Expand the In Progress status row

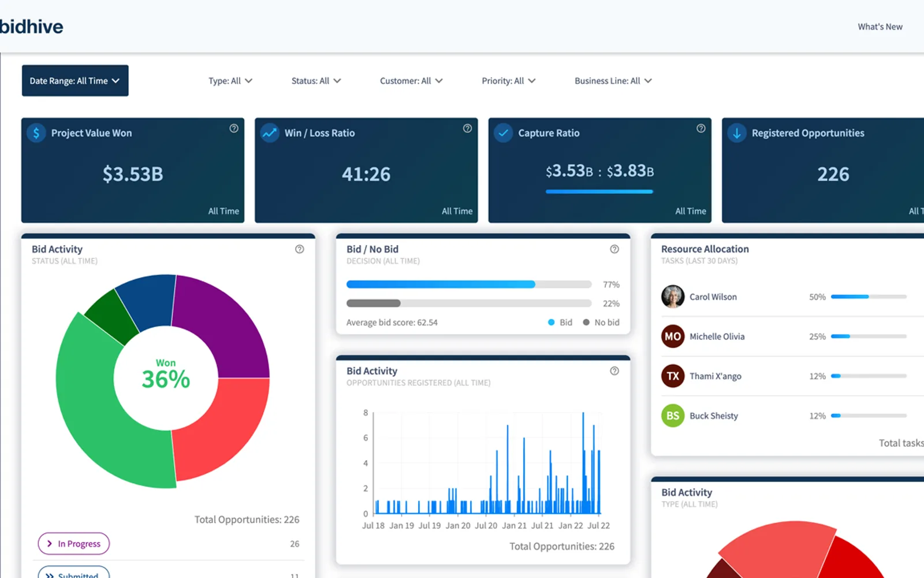(74, 544)
